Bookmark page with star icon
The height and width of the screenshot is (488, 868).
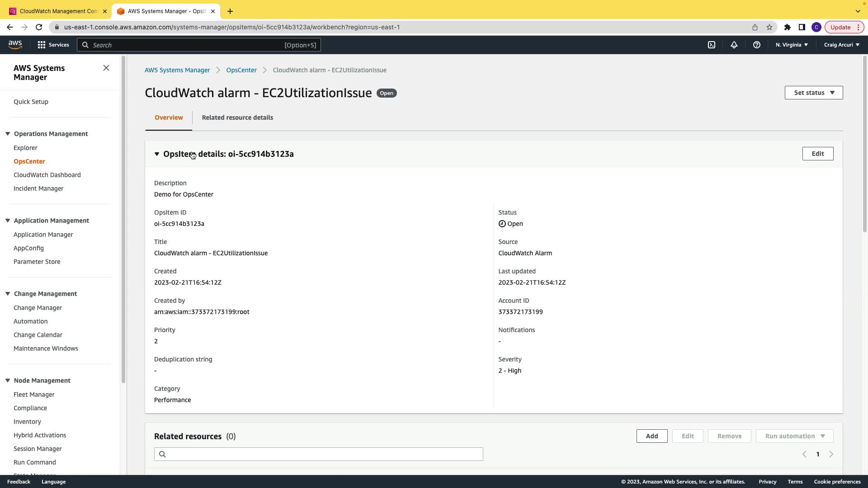[x=769, y=27]
